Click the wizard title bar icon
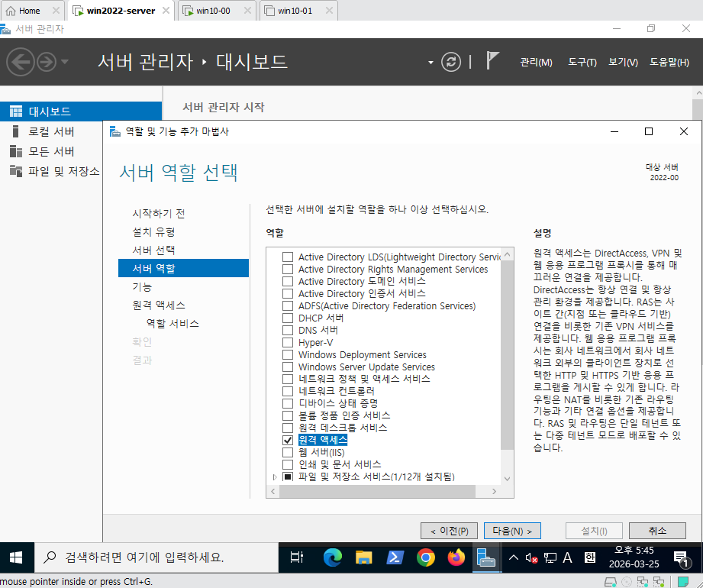This screenshot has height=588, width=703. 115,131
